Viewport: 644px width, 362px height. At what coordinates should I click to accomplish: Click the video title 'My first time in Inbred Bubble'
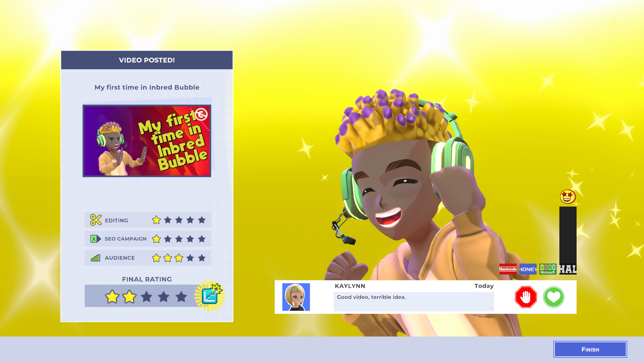pos(147,87)
